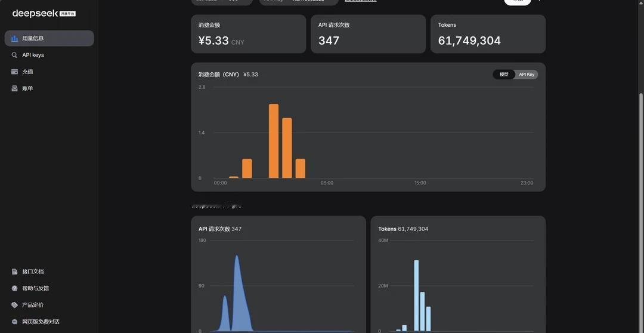Click the 账单 billing icon
The height and width of the screenshot is (333, 644).
coord(14,88)
